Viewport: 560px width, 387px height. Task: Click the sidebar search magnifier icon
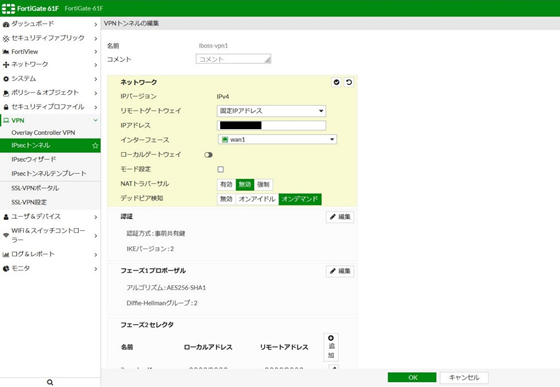coord(50,382)
